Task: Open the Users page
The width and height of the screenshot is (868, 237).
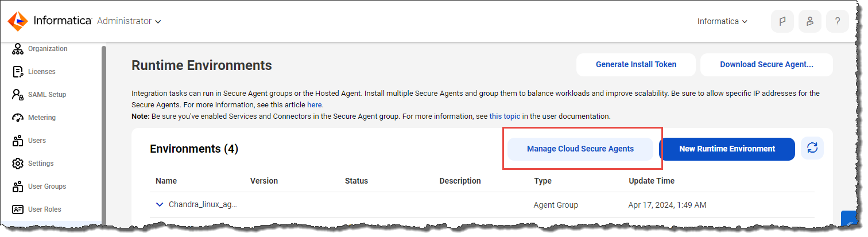Action: tap(37, 141)
